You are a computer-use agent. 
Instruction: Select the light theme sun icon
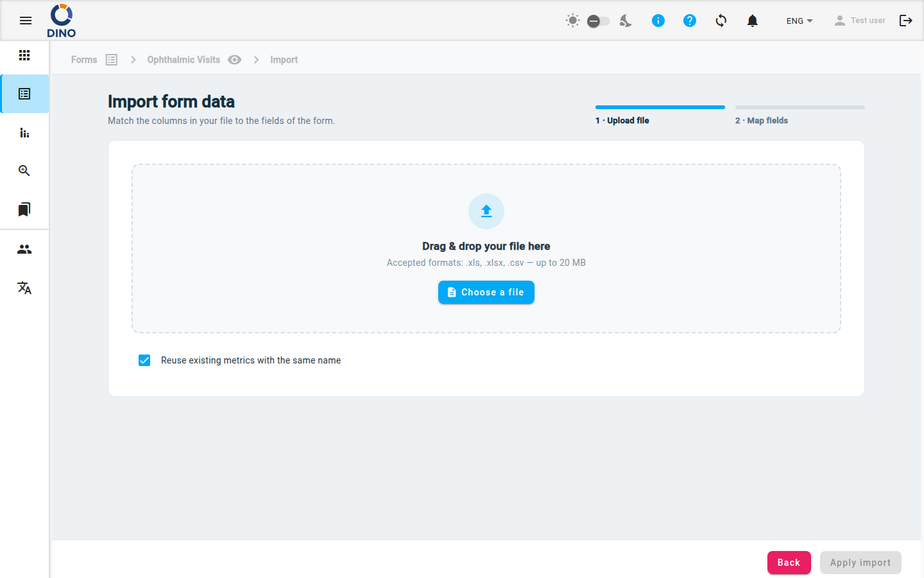click(x=572, y=21)
